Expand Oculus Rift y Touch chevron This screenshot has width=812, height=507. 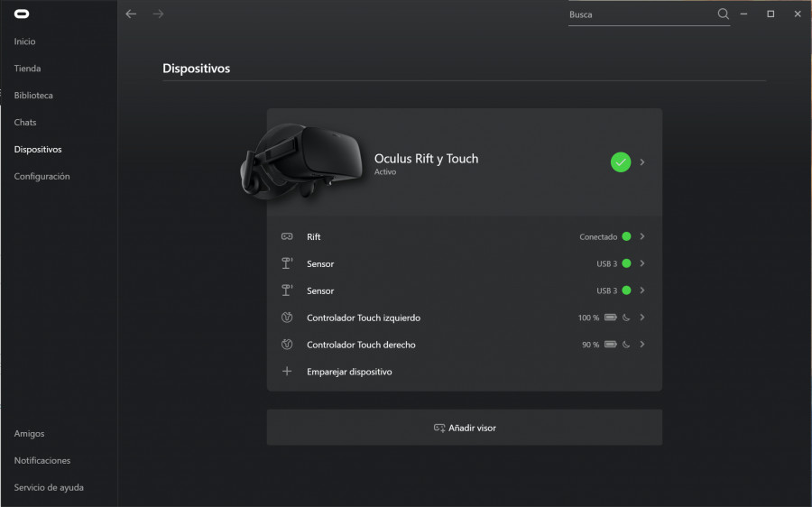[x=642, y=162]
